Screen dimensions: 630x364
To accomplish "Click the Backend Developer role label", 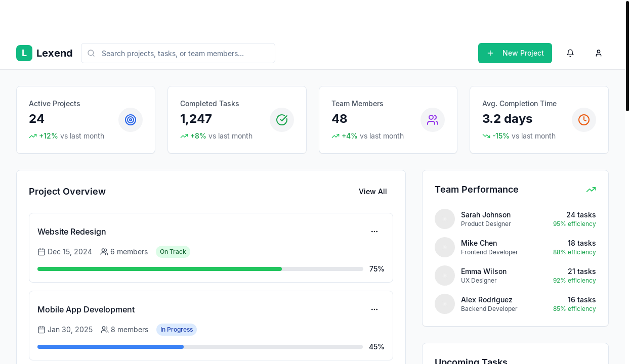I will click(489, 309).
